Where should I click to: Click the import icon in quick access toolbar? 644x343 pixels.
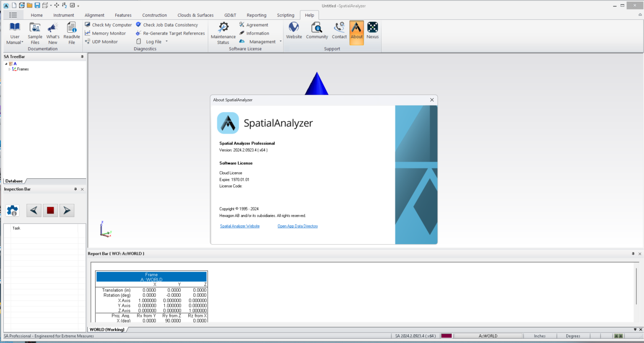tap(22, 5)
